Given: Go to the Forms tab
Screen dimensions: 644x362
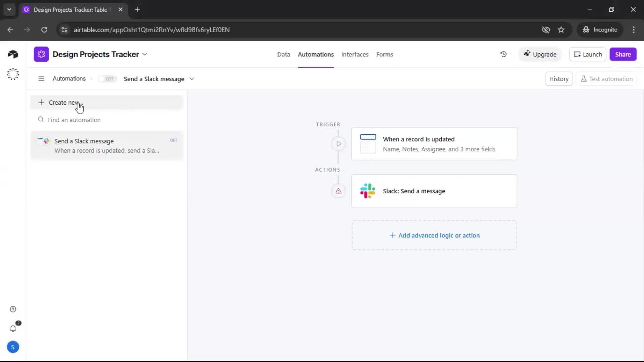Looking at the screenshot, I should [384, 54].
